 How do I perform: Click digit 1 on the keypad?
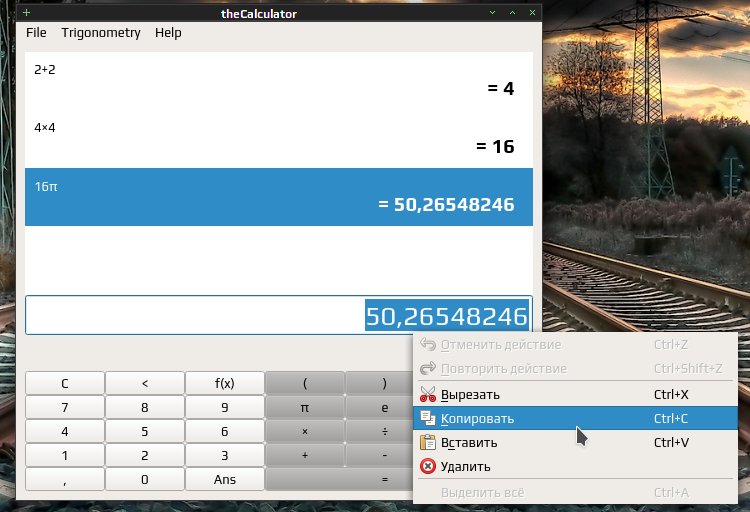click(x=65, y=456)
